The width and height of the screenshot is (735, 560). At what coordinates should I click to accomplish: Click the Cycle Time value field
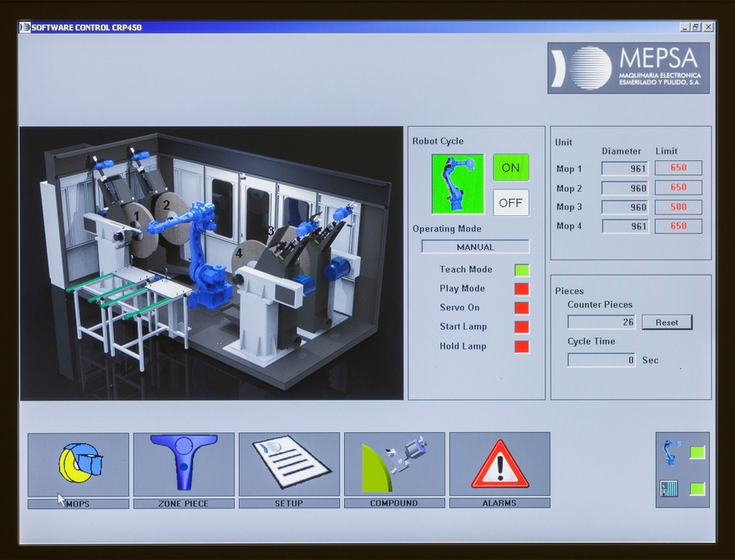coord(601,361)
